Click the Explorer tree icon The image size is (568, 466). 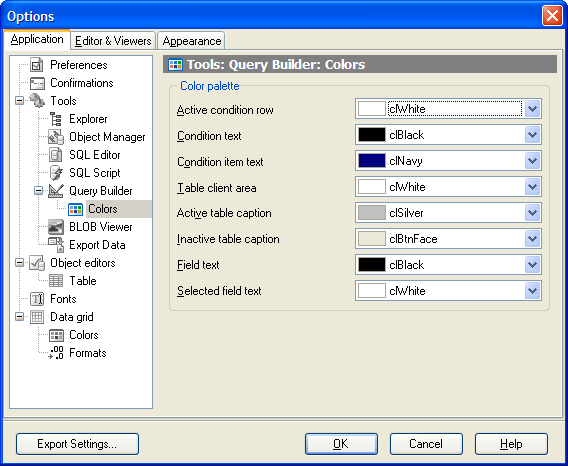coord(56,119)
